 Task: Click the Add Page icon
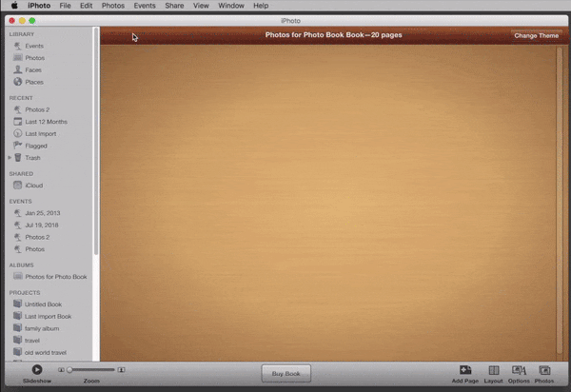point(464,370)
